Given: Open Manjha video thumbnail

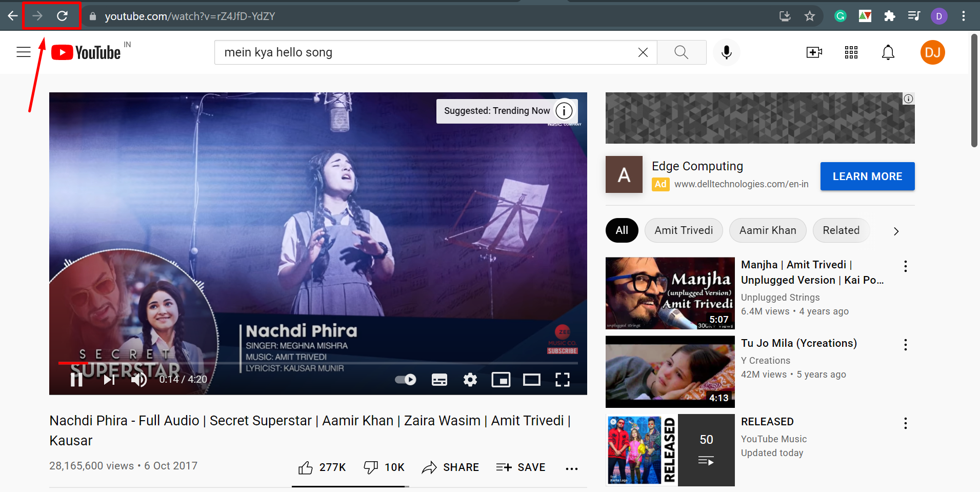Looking at the screenshot, I should (670, 293).
